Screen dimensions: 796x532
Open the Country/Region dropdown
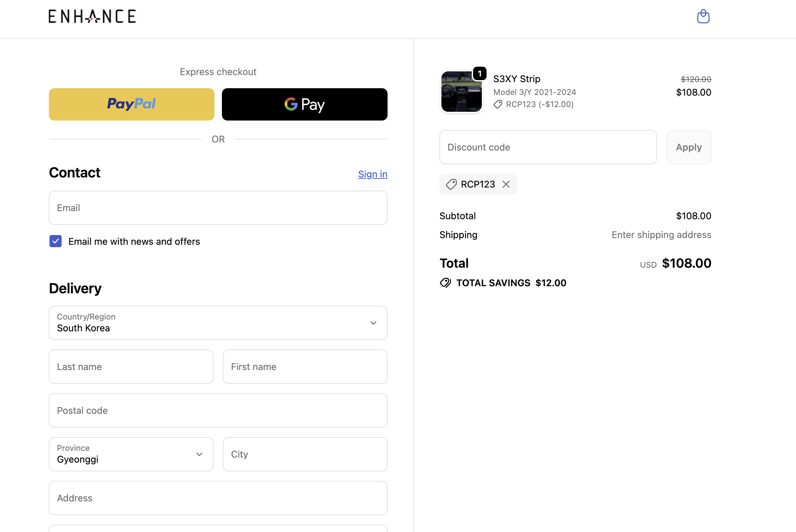[218, 323]
